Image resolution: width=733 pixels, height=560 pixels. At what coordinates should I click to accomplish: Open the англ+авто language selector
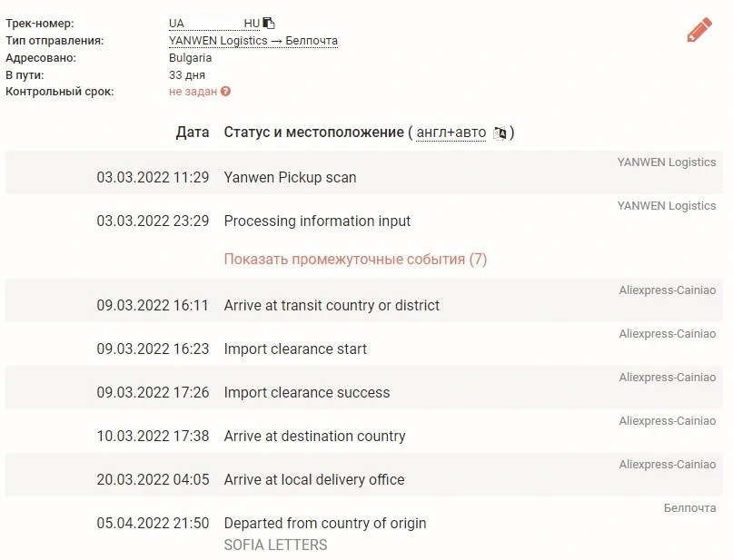[x=451, y=133]
